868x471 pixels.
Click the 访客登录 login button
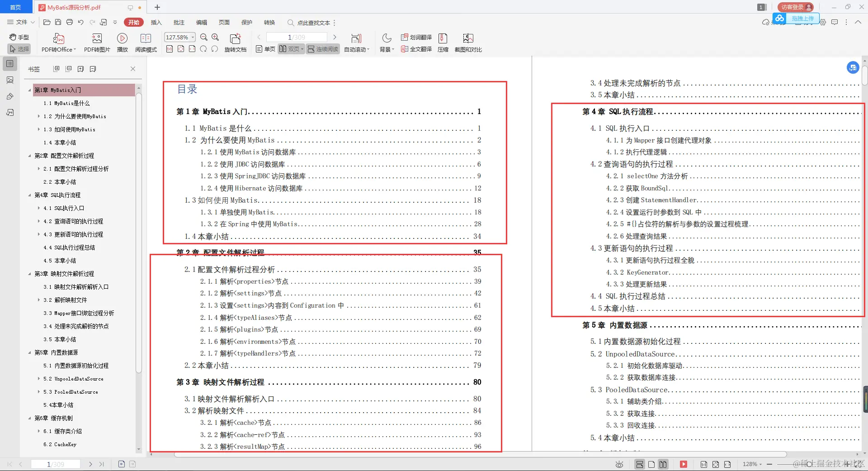(795, 7)
